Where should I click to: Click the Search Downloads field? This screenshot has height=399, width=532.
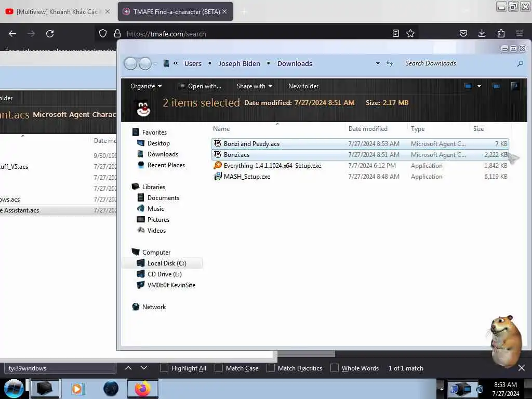click(x=458, y=63)
